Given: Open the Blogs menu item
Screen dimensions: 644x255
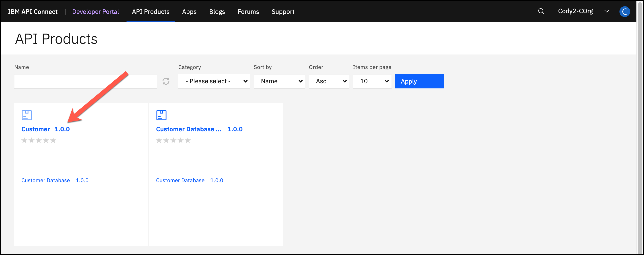Looking at the screenshot, I should pyautogui.click(x=217, y=12).
